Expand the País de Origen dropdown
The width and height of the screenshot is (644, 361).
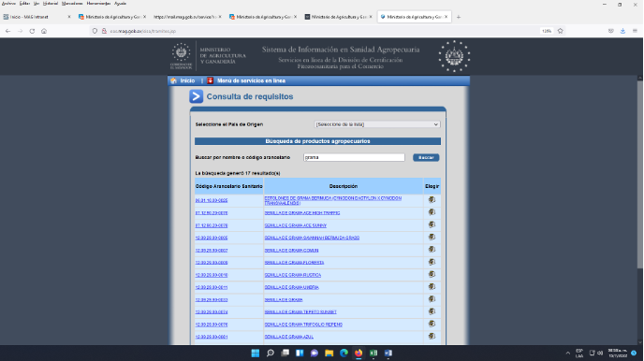tap(377, 124)
